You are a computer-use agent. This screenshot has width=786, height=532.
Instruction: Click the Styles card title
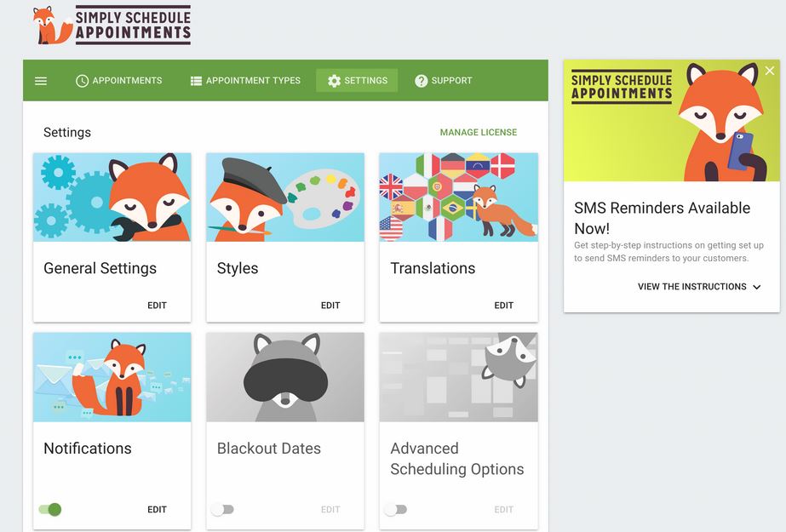[x=238, y=268]
